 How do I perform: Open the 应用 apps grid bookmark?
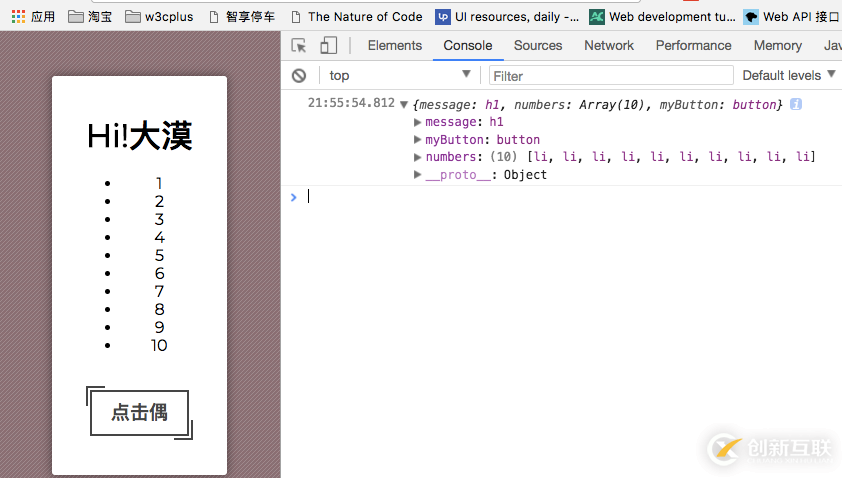33,17
